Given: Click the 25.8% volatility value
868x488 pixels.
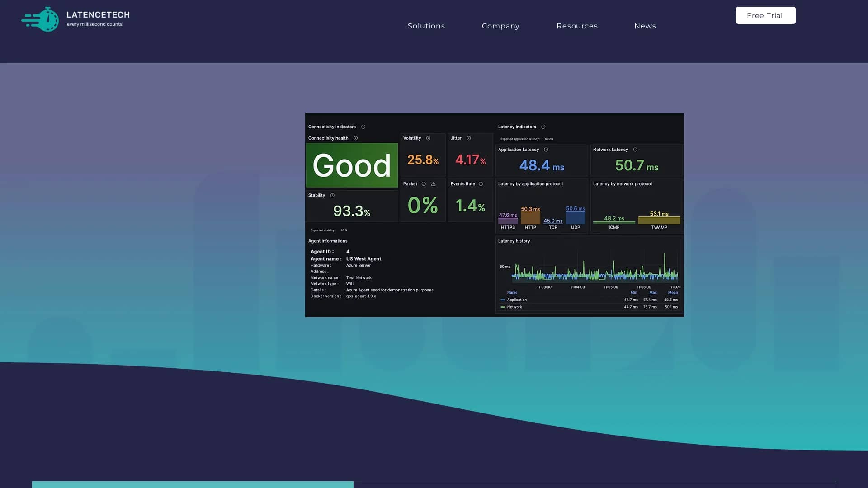Looking at the screenshot, I should click(x=423, y=160).
